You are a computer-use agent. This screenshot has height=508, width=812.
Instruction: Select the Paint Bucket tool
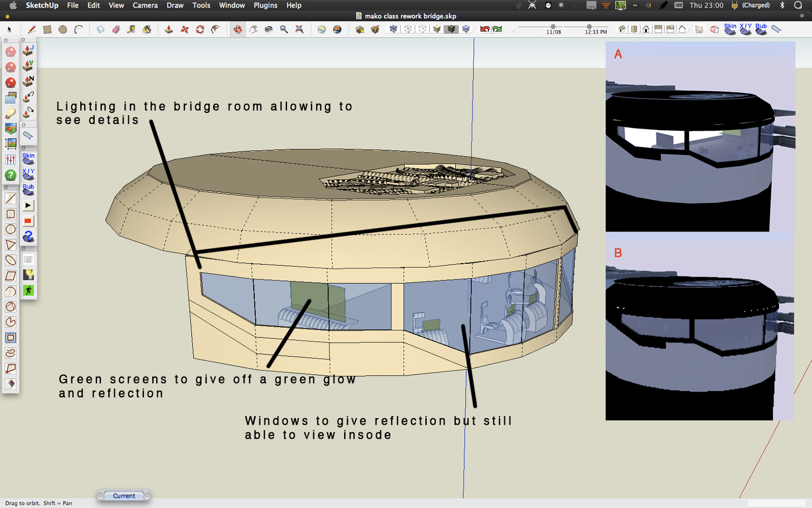tap(147, 29)
